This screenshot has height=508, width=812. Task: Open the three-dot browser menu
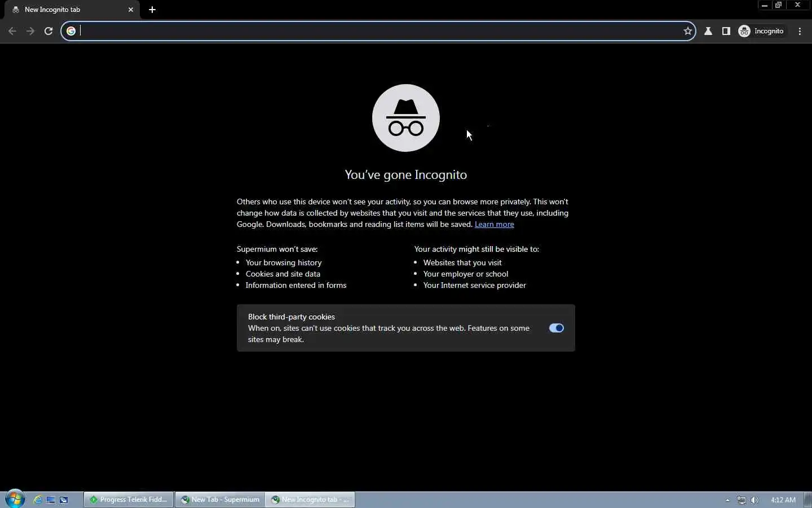click(x=800, y=31)
